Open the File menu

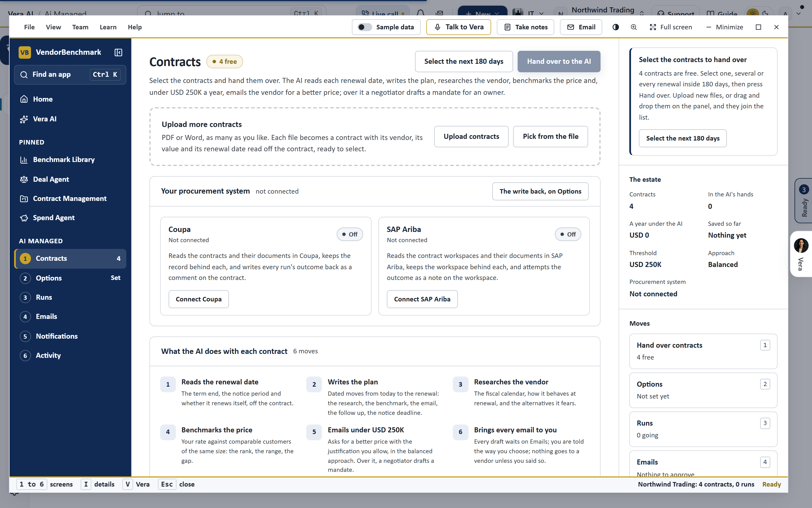coord(29,27)
